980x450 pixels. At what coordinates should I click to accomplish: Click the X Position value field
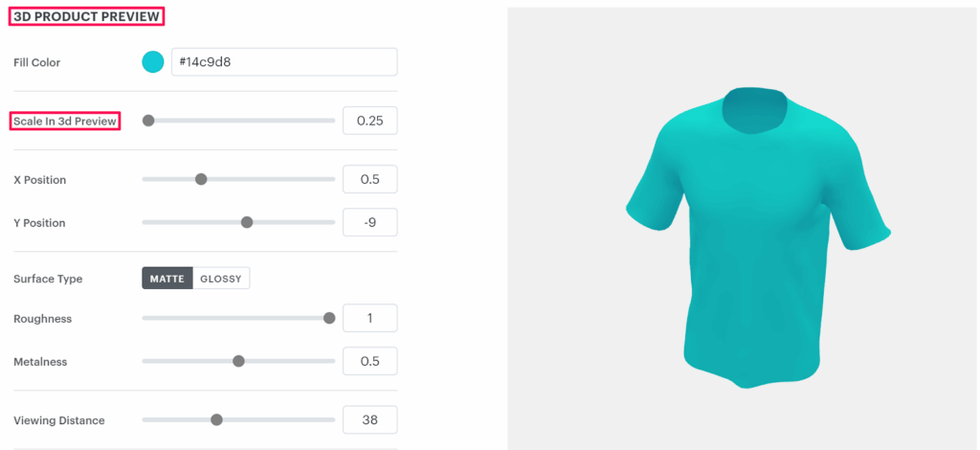tap(370, 179)
